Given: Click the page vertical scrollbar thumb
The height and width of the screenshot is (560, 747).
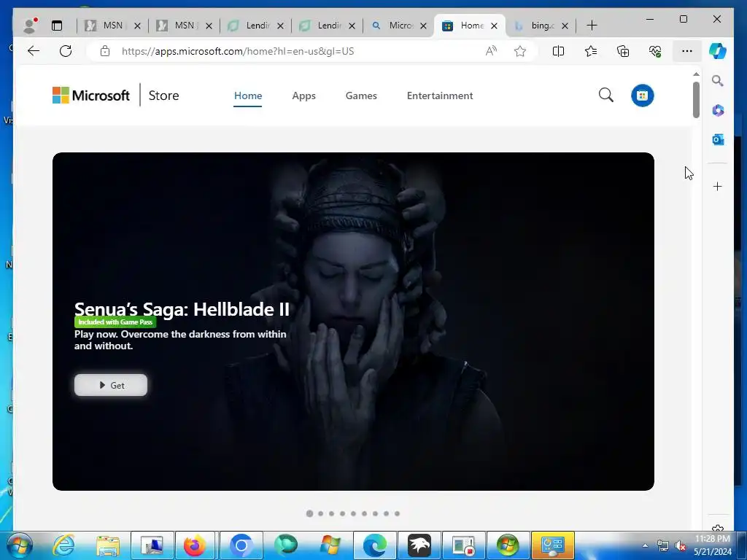Looking at the screenshot, I should [x=696, y=100].
